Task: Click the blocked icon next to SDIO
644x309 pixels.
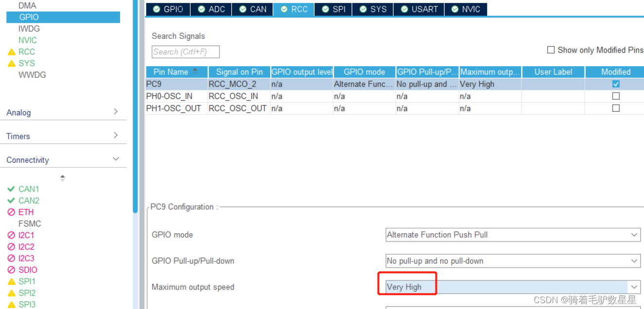Action: pos(11,270)
